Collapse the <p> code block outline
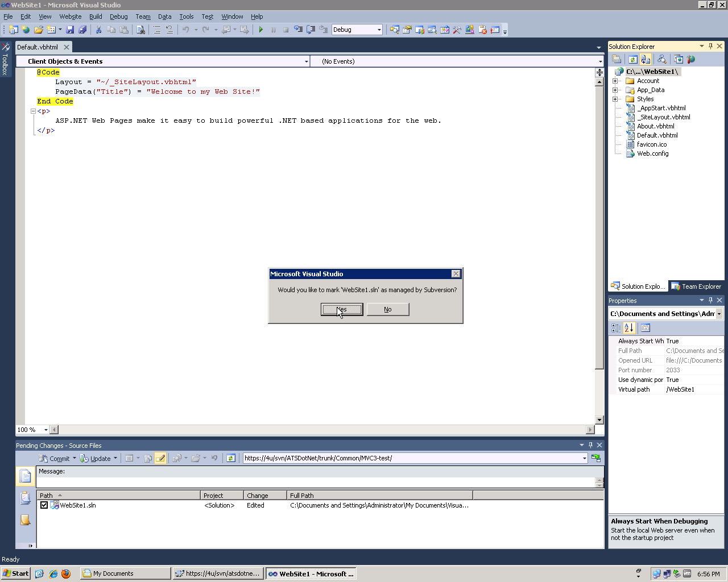Image resolution: width=728 pixels, height=582 pixels. [33, 111]
